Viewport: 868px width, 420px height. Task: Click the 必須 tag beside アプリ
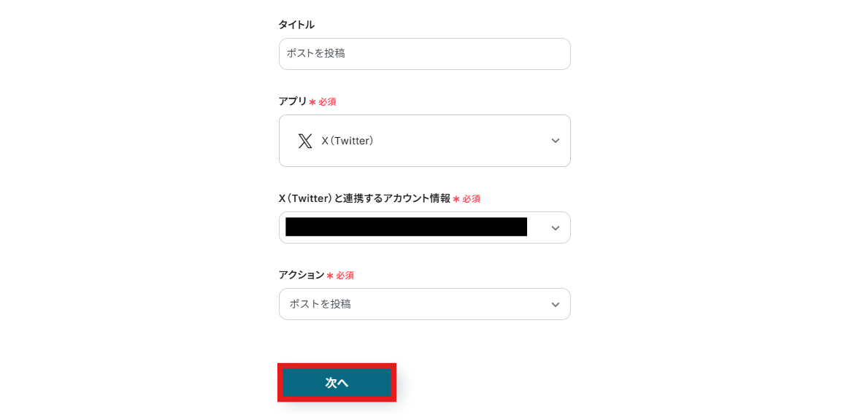pyautogui.click(x=327, y=102)
